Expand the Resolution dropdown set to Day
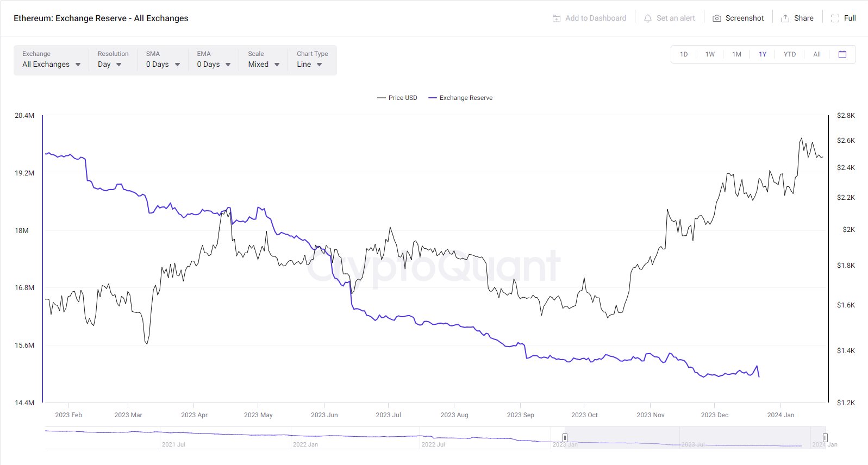This screenshot has width=868, height=465. [x=109, y=64]
